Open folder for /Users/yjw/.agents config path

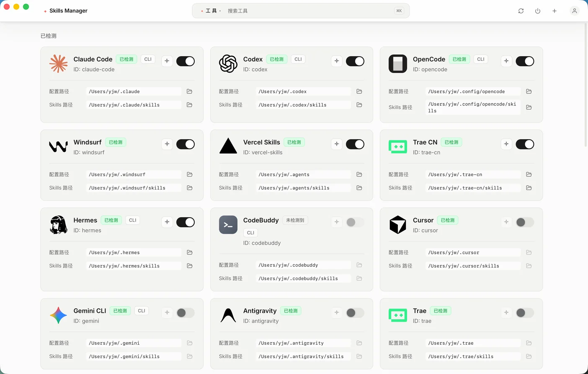[x=359, y=174]
